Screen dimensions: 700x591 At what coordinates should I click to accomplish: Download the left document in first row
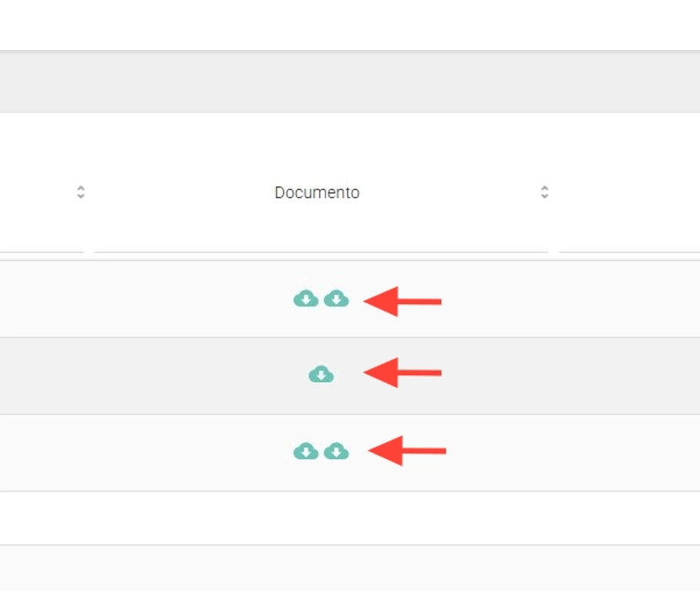pos(306,299)
